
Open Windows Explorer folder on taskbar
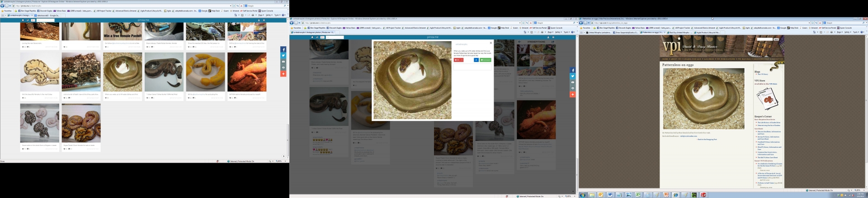tap(592, 195)
